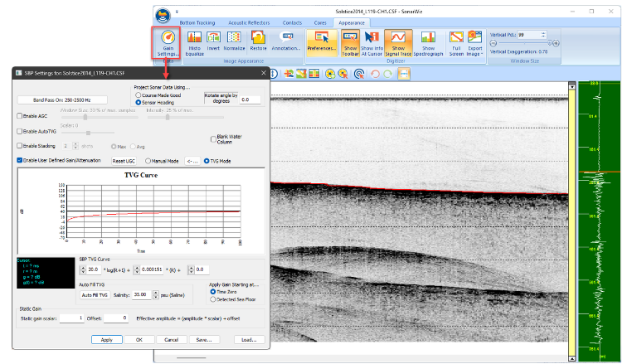Check the Enable Stacking option

click(x=19, y=146)
